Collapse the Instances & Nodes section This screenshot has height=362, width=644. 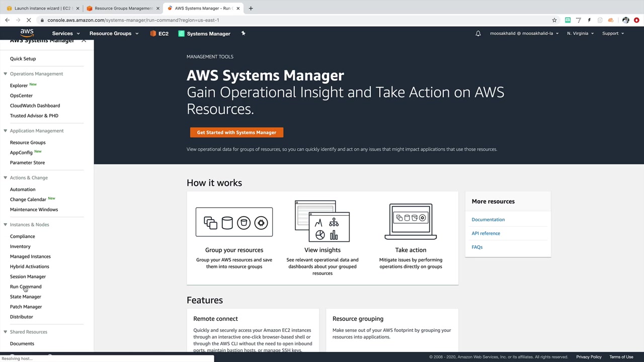[6, 225]
